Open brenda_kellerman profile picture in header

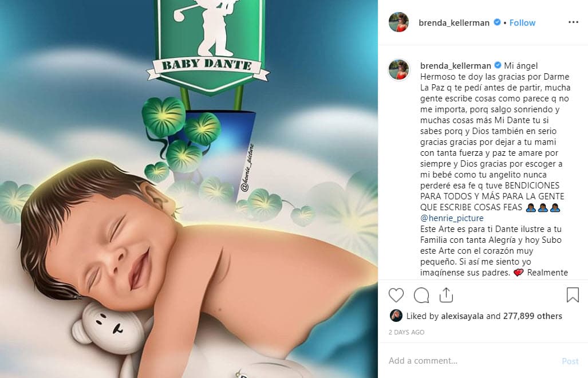tap(398, 22)
